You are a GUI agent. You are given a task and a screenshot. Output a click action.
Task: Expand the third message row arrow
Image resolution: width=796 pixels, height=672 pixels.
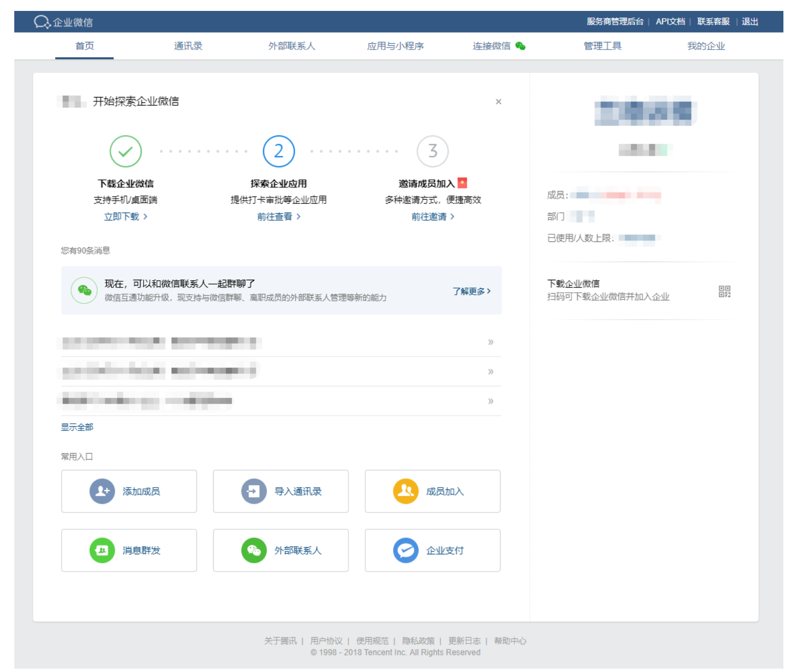(490, 401)
